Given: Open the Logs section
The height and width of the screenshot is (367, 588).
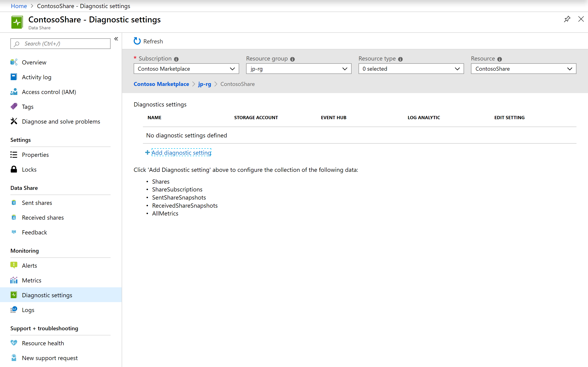Looking at the screenshot, I should [x=28, y=309].
